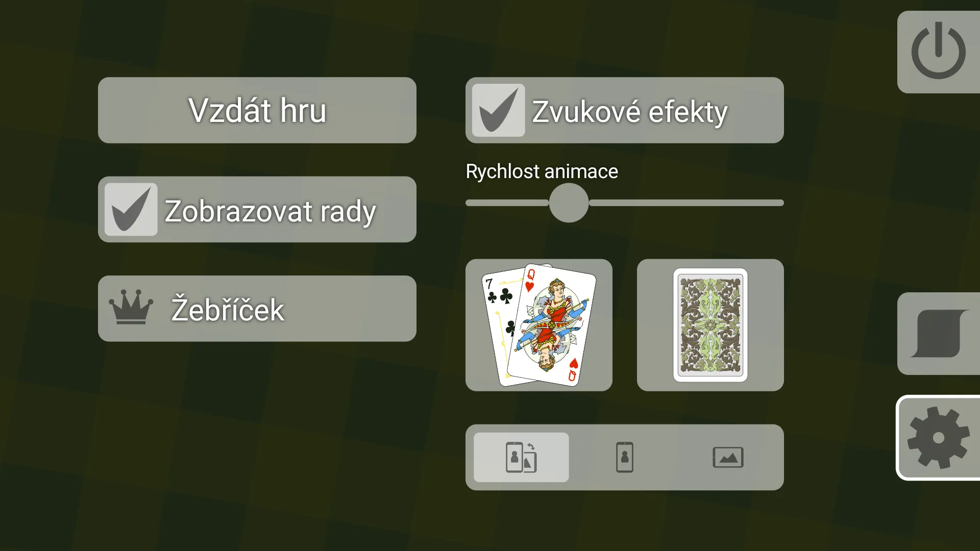Click the landscape background icon
This screenshot has width=980, height=551.
pyautogui.click(x=726, y=458)
